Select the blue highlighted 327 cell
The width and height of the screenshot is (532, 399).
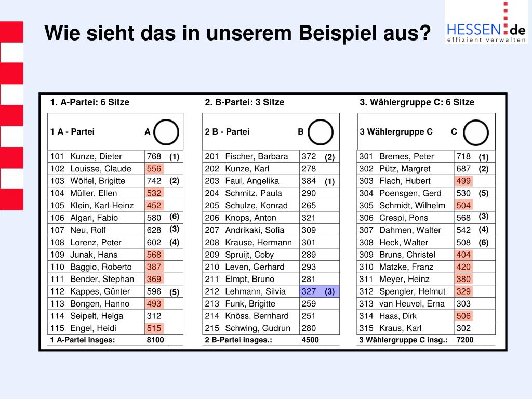click(309, 291)
